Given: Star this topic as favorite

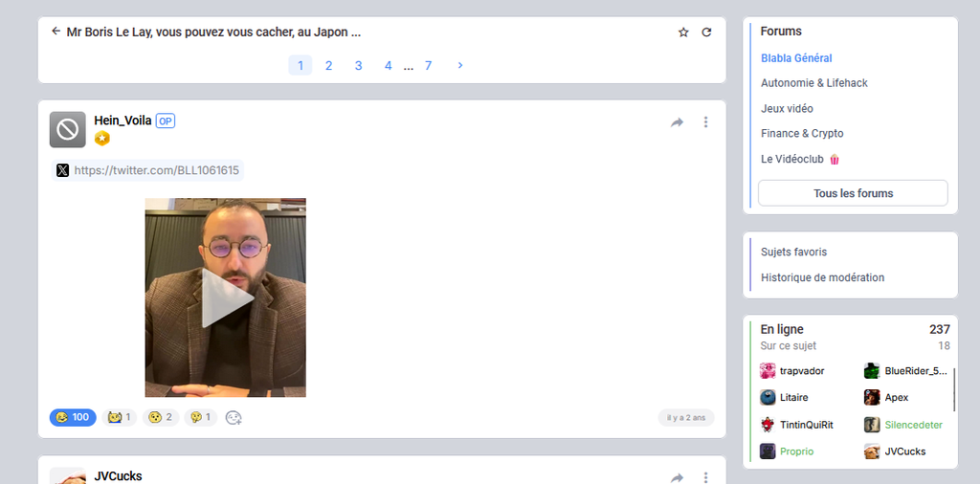Looking at the screenshot, I should point(683,33).
